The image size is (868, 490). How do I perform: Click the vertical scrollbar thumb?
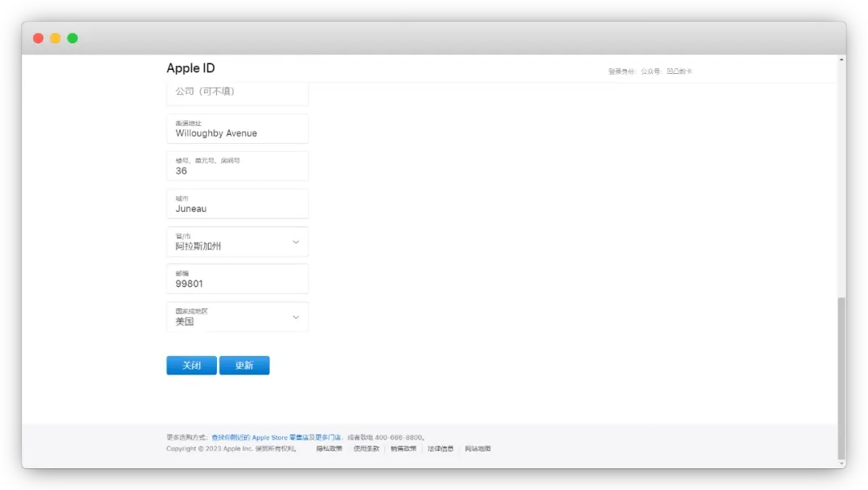pyautogui.click(x=841, y=379)
